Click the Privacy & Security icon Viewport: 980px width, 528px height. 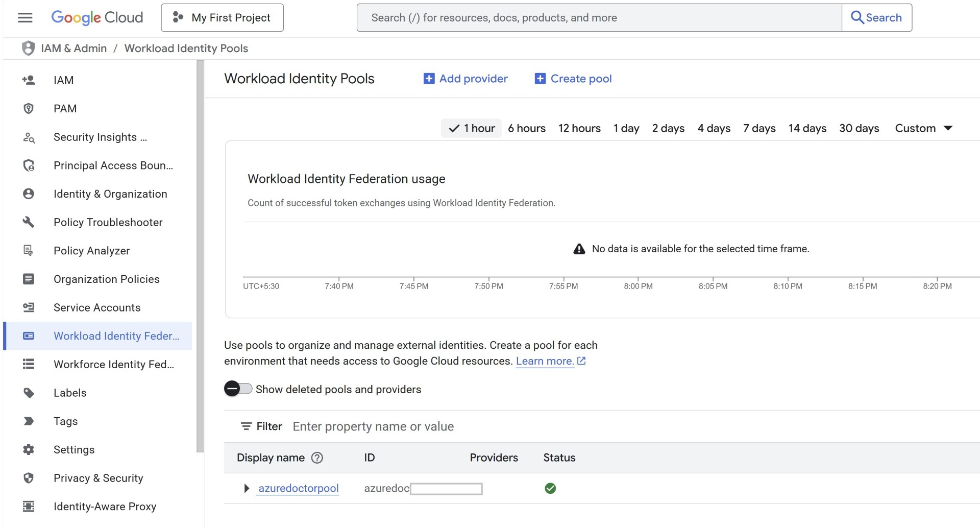point(29,478)
